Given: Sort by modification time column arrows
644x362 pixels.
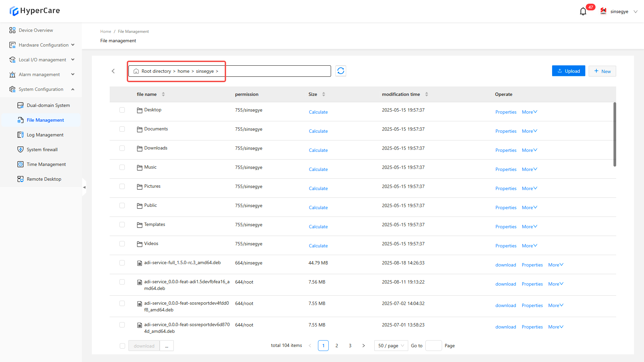Looking at the screenshot, I should [427, 94].
